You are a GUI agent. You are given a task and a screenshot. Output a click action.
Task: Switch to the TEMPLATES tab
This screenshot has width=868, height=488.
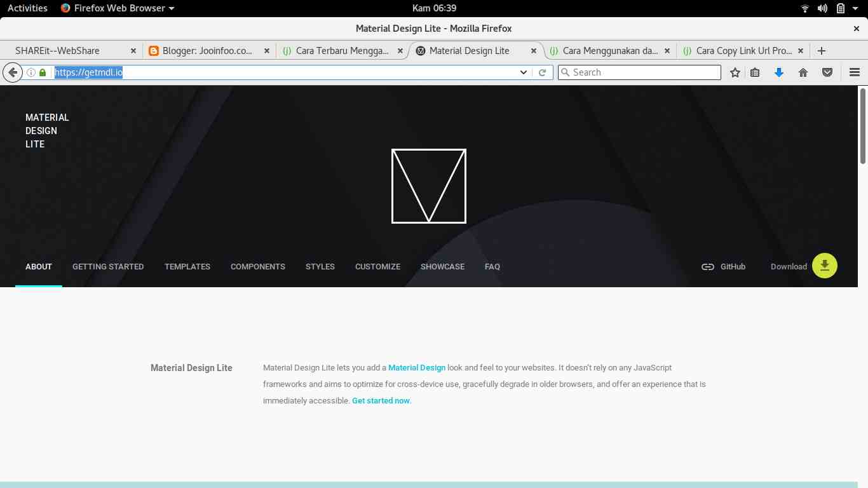pos(187,266)
